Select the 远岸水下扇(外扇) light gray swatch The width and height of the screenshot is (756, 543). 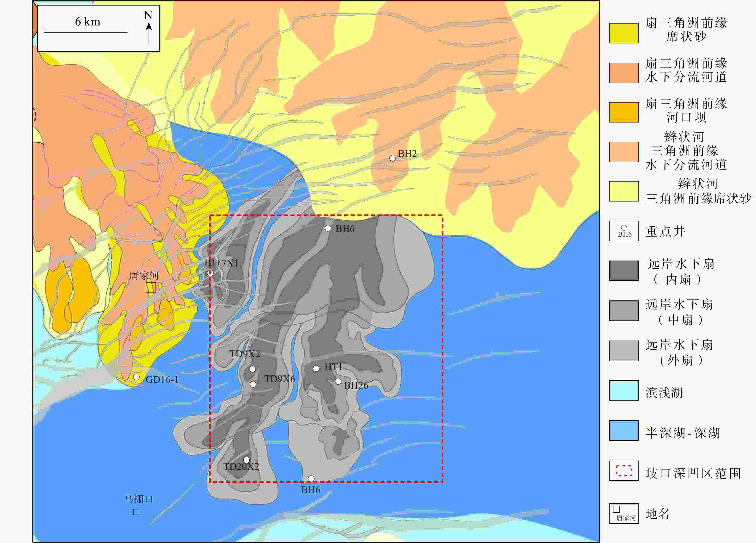click(x=624, y=351)
